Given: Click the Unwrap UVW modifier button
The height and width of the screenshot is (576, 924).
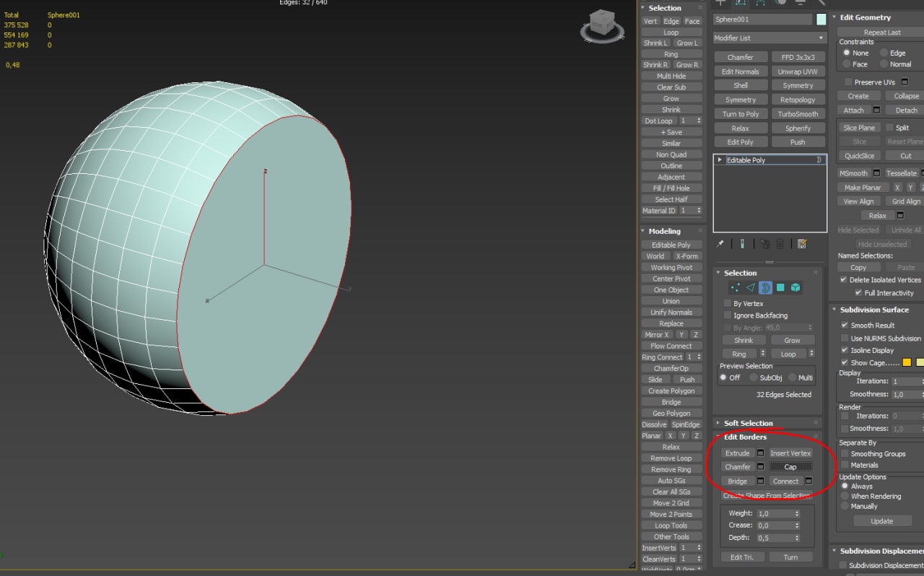Looking at the screenshot, I should click(x=798, y=71).
